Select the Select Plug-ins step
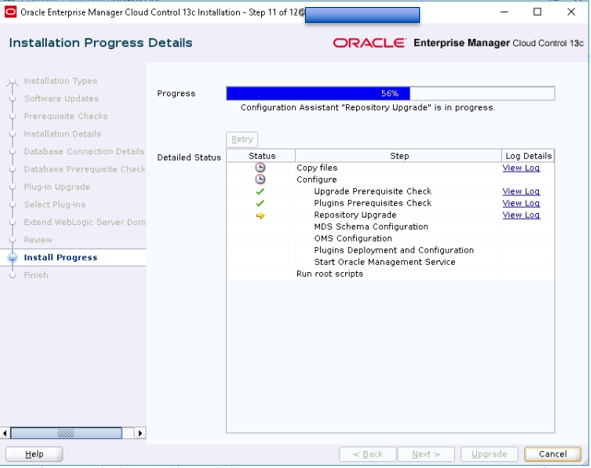Viewport: 591px width, 468px height. click(x=55, y=205)
